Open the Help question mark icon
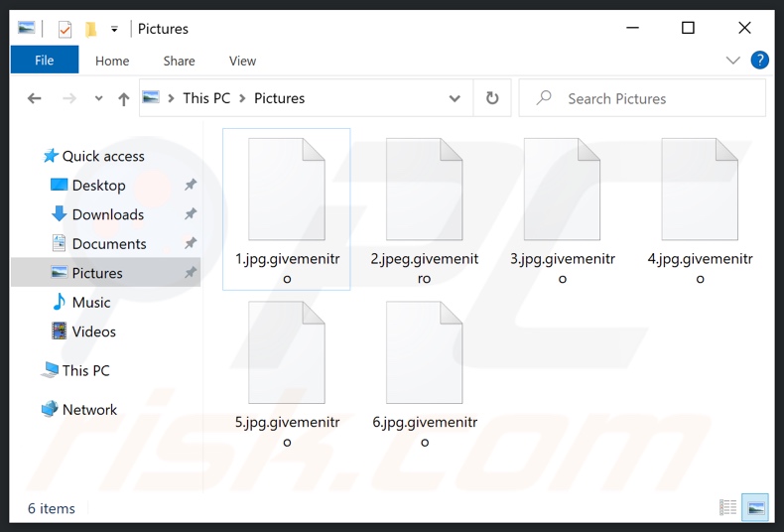The image size is (784, 532). [x=760, y=61]
